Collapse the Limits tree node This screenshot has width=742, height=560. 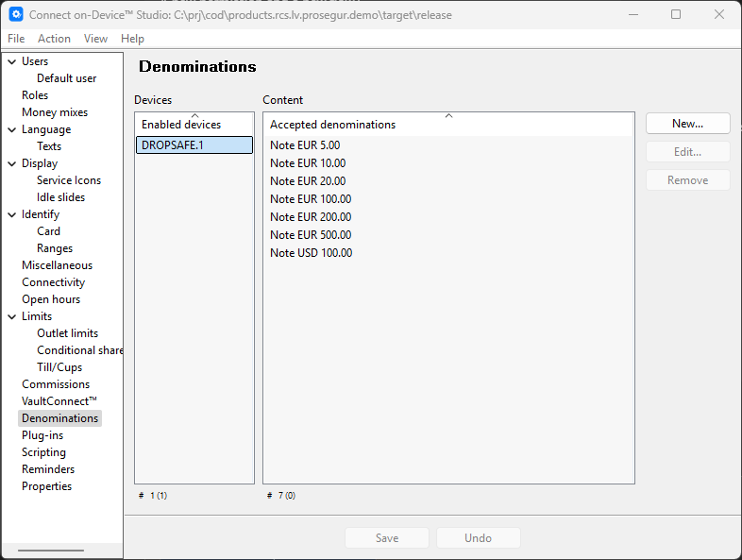11,317
